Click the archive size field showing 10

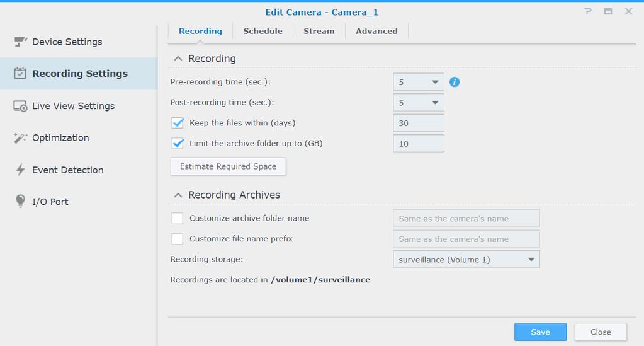419,144
